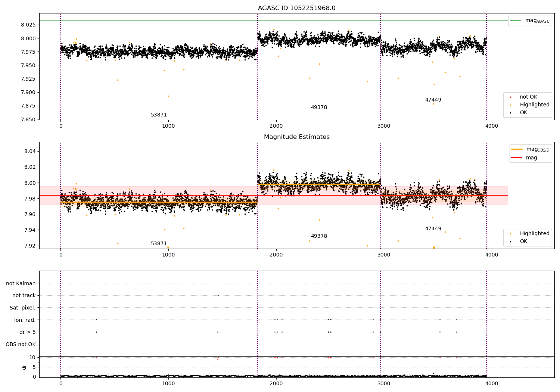Click the 3000 x-tick under Magnitude Estimates plot

click(x=384, y=255)
